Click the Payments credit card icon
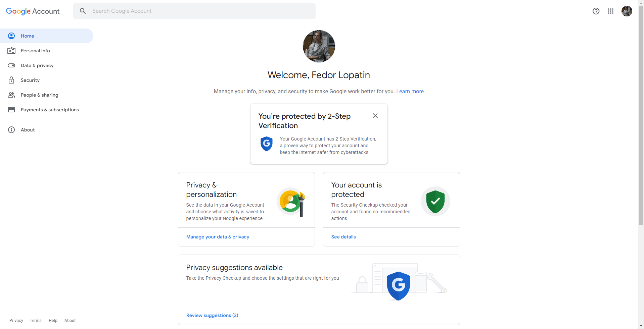 (11, 110)
